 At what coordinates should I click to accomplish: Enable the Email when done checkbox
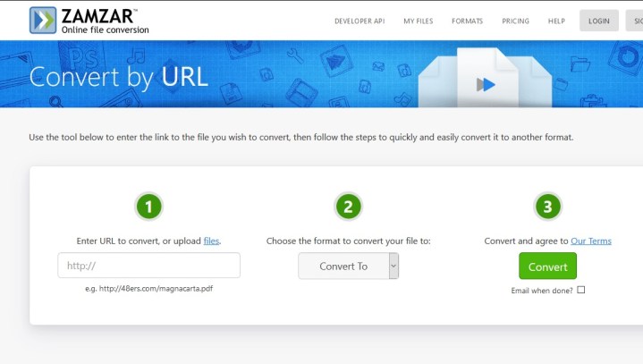tap(581, 290)
